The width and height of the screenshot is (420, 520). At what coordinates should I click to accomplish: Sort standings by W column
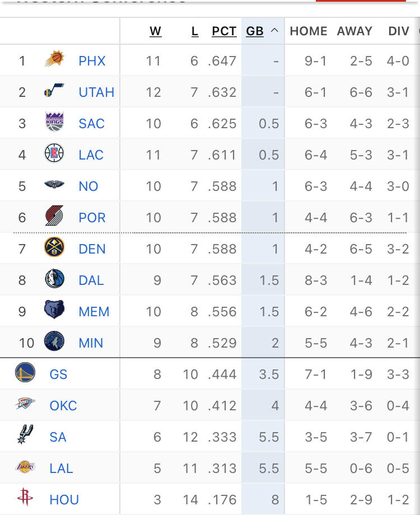click(x=156, y=31)
